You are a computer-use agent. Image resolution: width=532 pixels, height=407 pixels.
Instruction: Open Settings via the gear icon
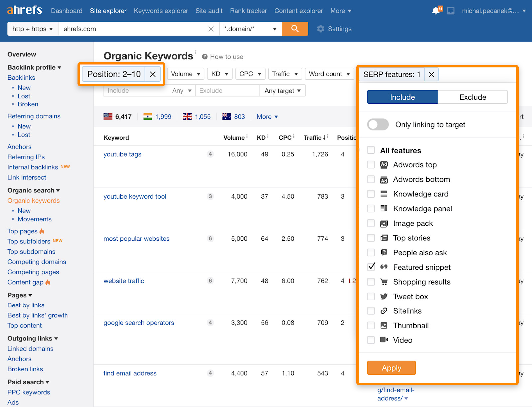pyautogui.click(x=320, y=29)
